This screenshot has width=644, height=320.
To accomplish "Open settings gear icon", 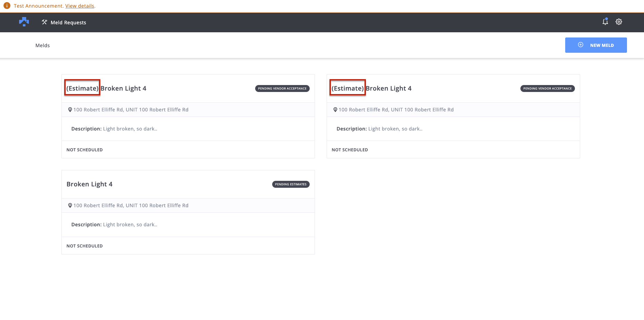I will tap(619, 22).
